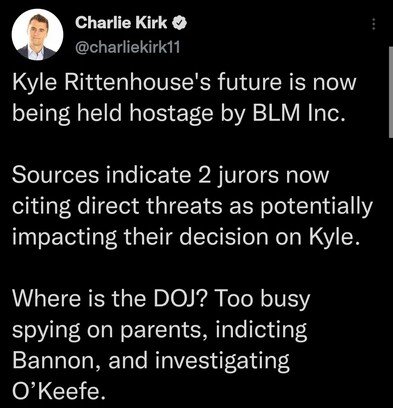Click the "Sources indicate 2 jurors now" line
393x408 pixels.
170,175
